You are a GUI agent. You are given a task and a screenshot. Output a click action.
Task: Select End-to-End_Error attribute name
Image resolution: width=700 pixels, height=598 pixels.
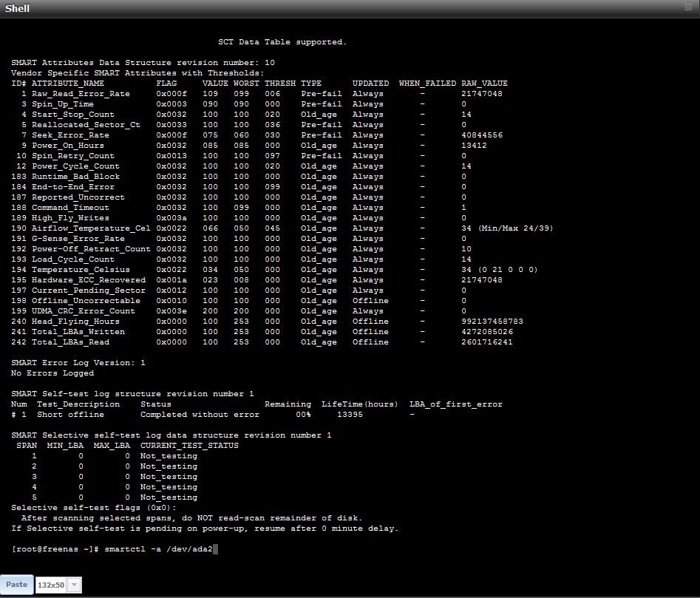(x=72, y=186)
